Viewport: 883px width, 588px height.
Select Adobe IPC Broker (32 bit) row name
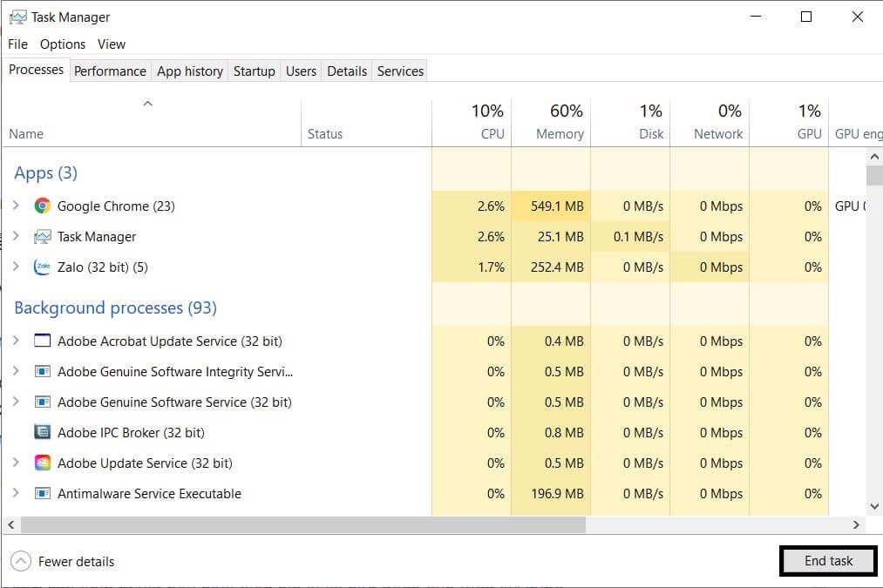132,433
